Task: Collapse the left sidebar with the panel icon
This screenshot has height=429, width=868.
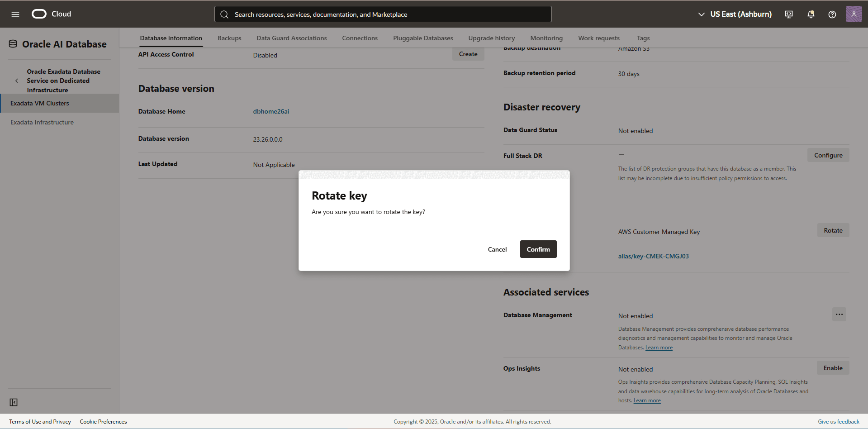Action: 14,402
